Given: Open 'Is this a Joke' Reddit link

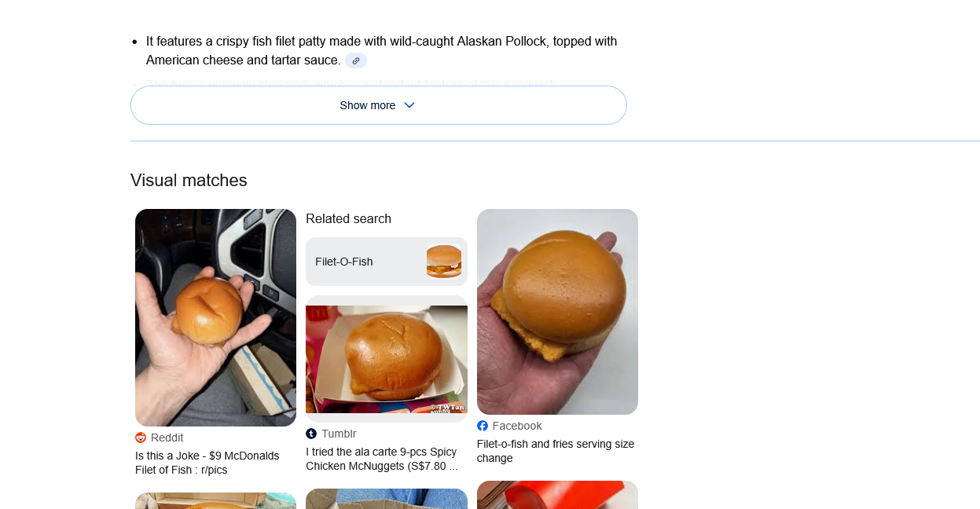Looking at the screenshot, I should [207, 463].
